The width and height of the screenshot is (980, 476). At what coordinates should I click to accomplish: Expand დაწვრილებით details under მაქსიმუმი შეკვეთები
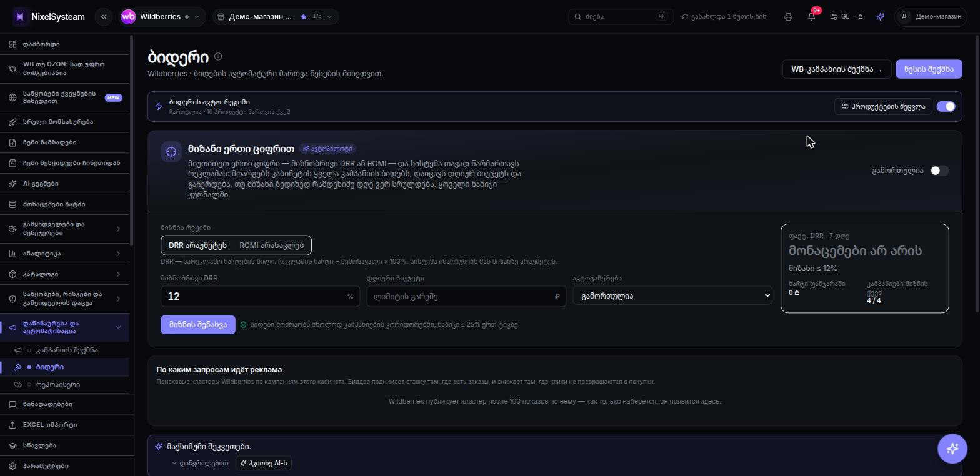(201, 463)
